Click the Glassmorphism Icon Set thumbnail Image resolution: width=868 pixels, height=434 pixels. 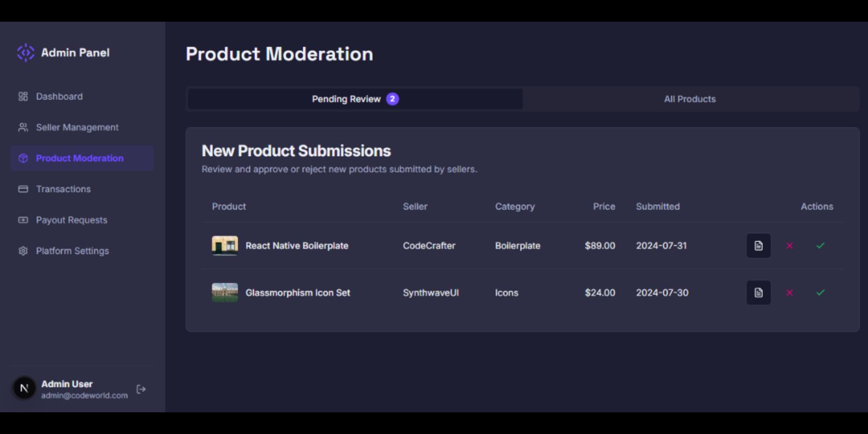pos(225,293)
